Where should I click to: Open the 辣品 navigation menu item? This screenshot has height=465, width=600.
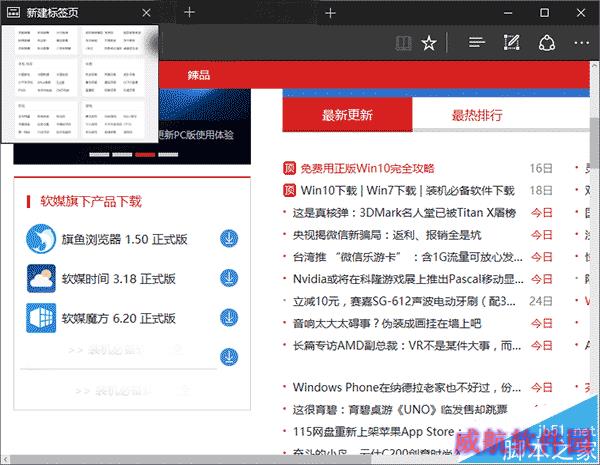coord(199,75)
